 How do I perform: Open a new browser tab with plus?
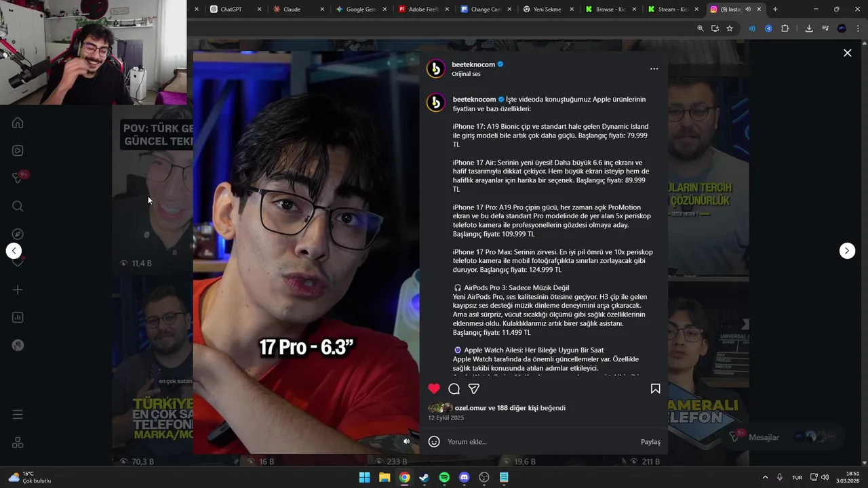(x=775, y=9)
